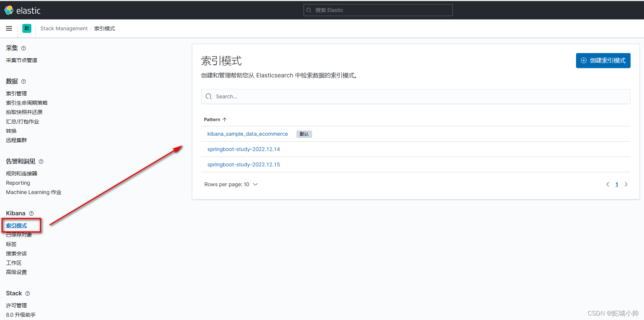Open kibana_sample_data_ecommerce pattern
644x320 pixels.
click(248, 134)
